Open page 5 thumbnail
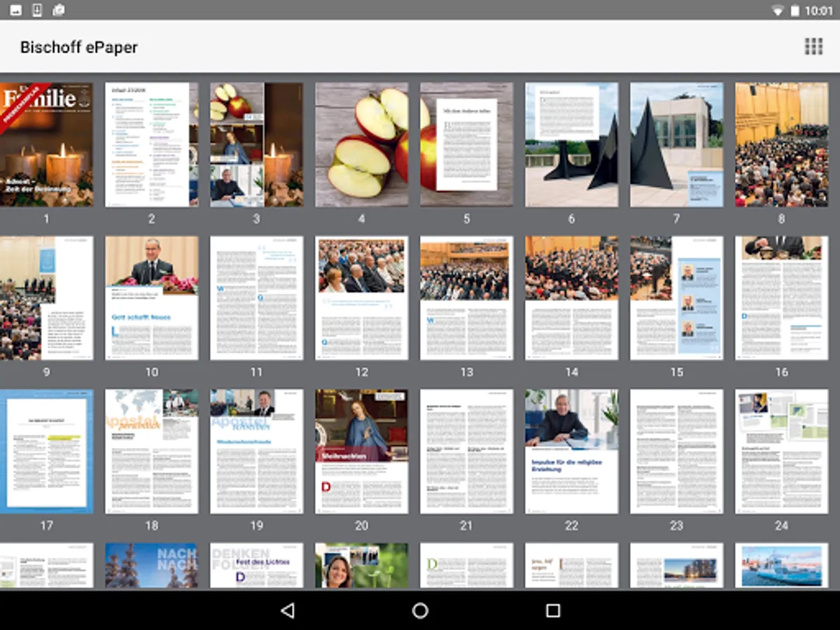Screen dimensions: 840x630 point(467,145)
